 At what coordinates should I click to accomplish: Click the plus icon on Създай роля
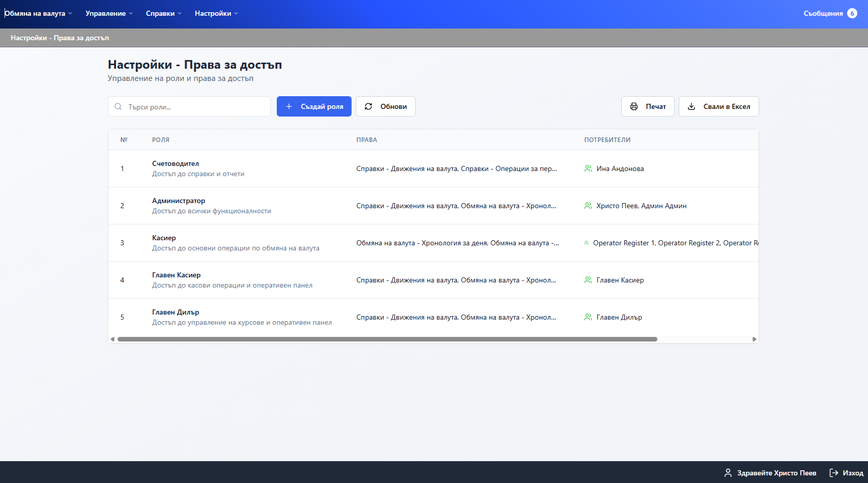[289, 106]
